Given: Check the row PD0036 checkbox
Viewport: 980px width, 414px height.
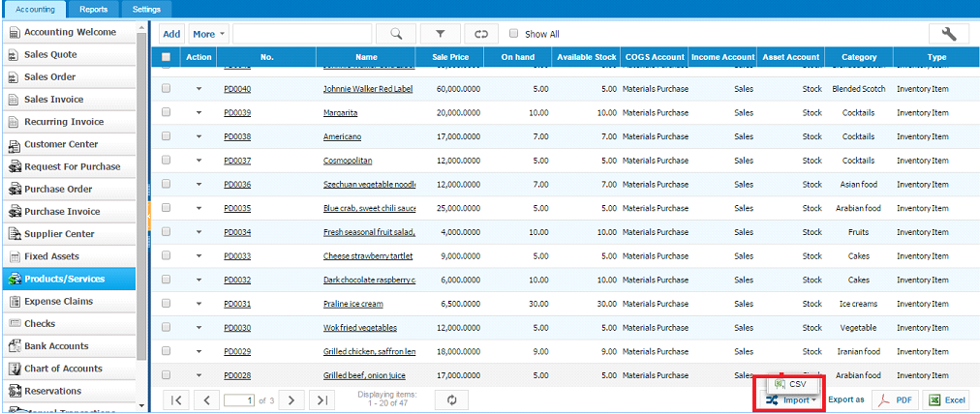Looking at the screenshot, I should pyautogui.click(x=167, y=184).
